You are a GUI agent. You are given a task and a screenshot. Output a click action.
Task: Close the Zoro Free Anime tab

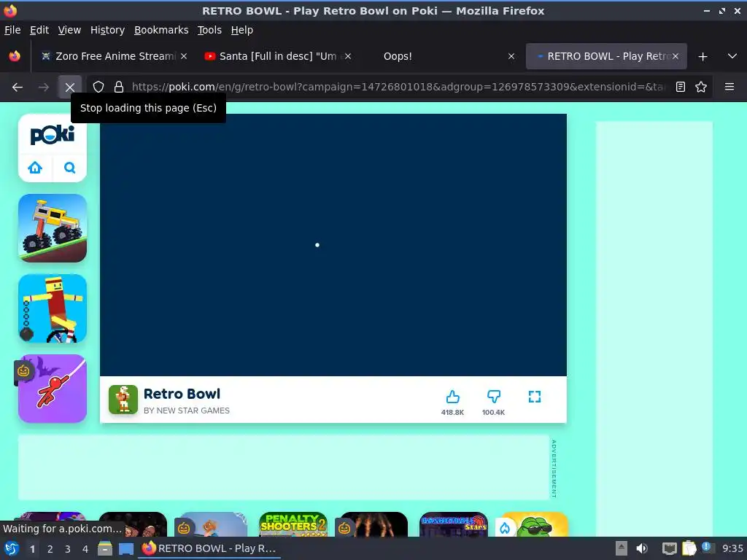184,56
